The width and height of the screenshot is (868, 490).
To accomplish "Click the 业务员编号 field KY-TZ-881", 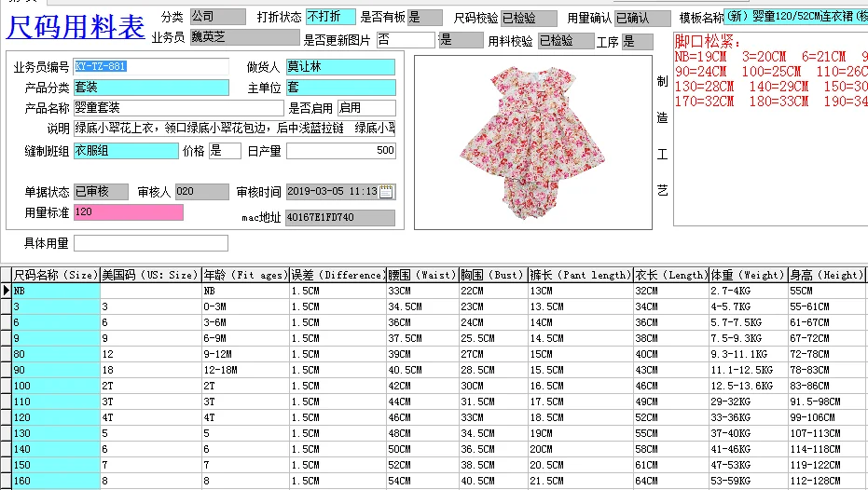I will coord(151,66).
